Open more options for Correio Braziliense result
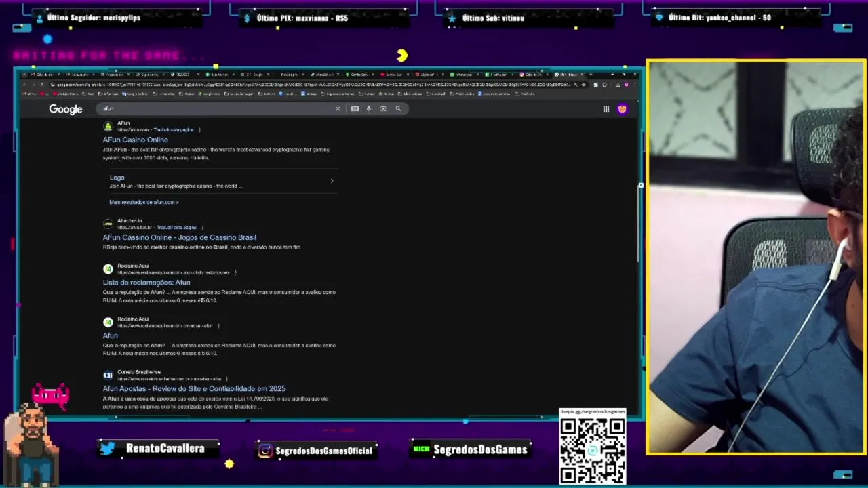The image size is (868, 488). coord(227,379)
